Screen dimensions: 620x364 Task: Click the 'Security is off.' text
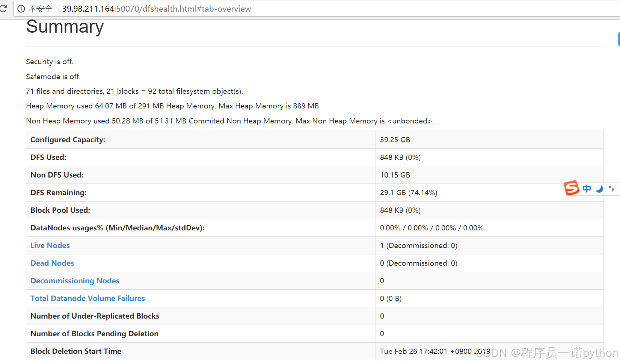(x=50, y=62)
